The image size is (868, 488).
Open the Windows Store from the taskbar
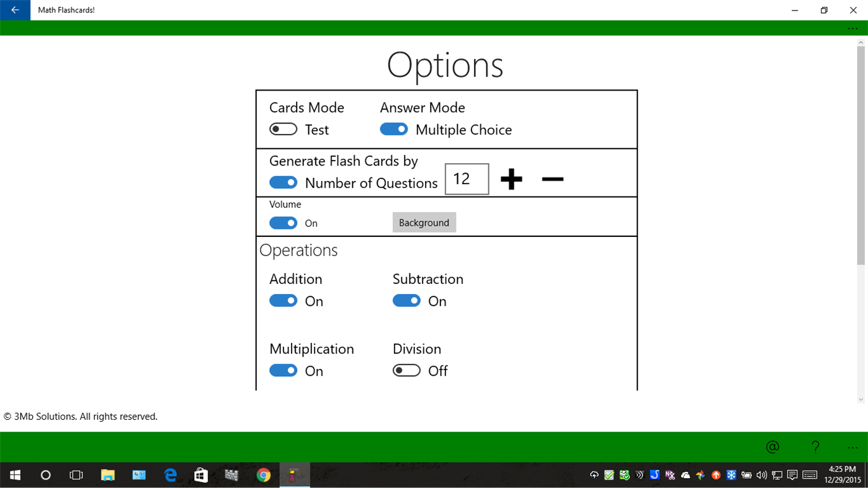click(x=200, y=475)
